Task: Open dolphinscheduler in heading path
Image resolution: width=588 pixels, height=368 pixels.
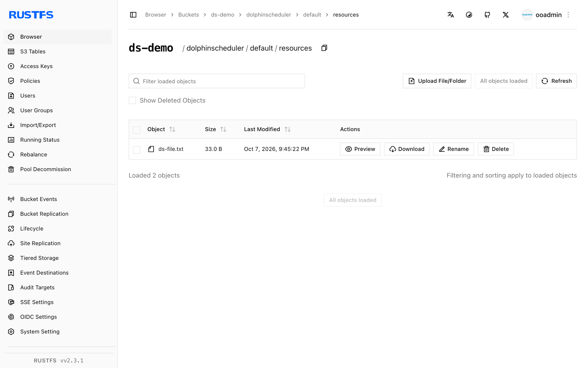Action: tap(215, 48)
